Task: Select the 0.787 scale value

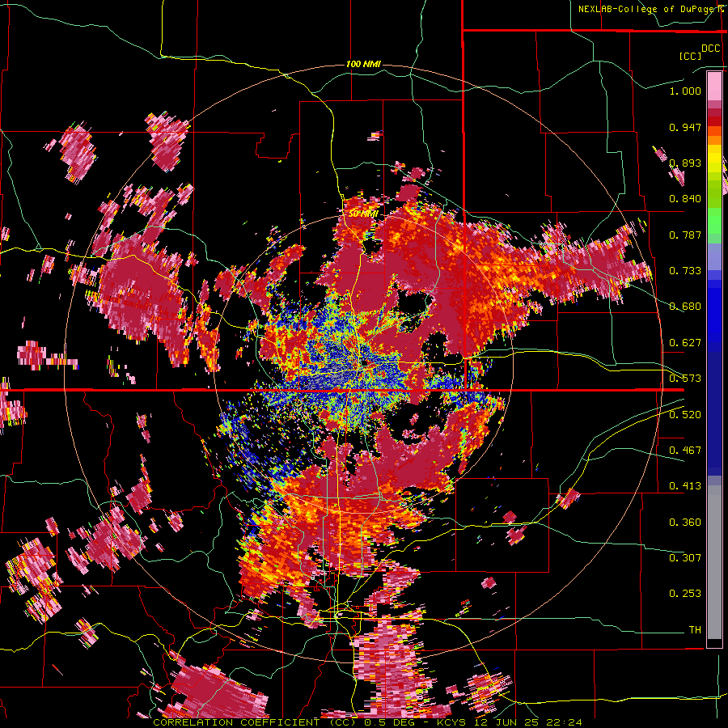Action: coord(685,235)
